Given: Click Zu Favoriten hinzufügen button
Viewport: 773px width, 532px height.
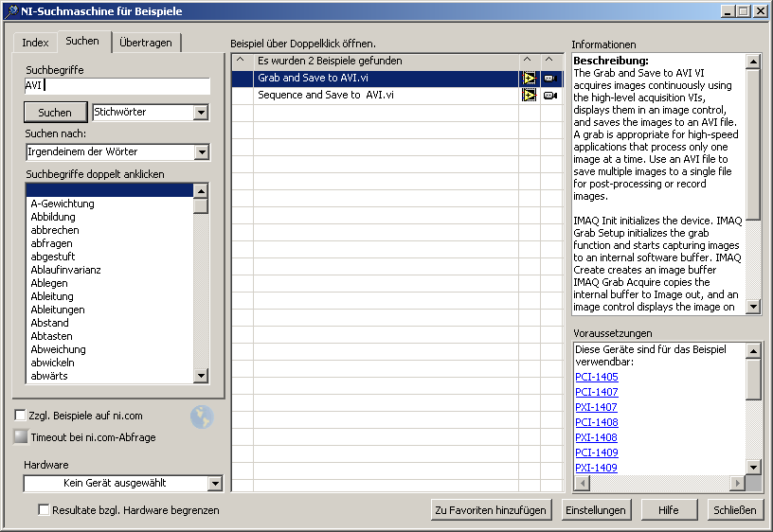Looking at the screenshot, I should 491,510.
